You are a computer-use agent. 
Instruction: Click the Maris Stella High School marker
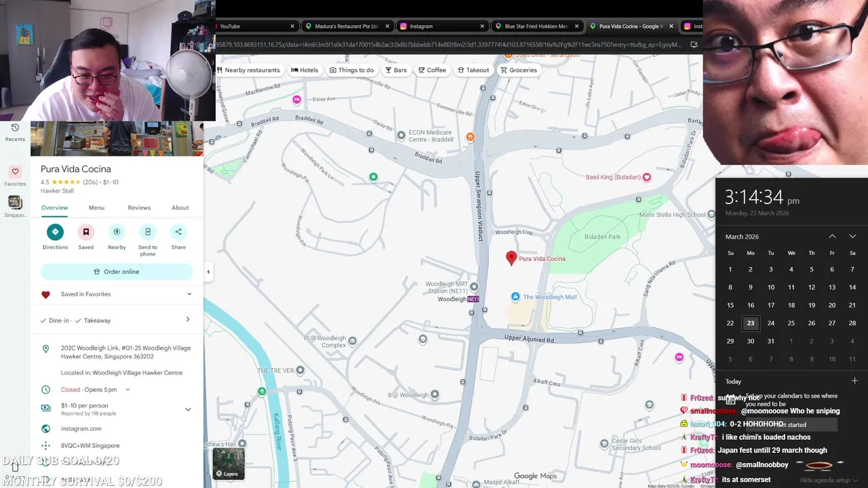tap(711, 215)
